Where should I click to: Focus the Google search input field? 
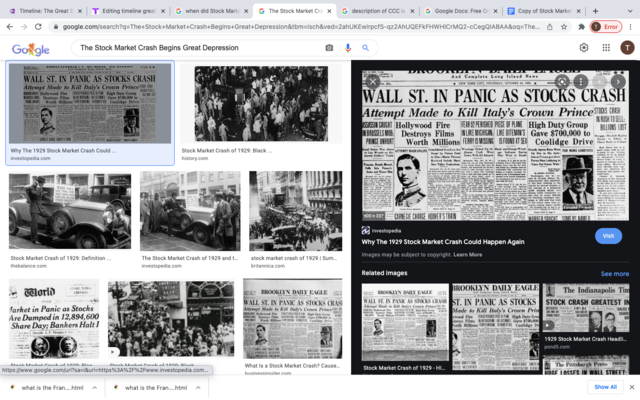[200, 48]
